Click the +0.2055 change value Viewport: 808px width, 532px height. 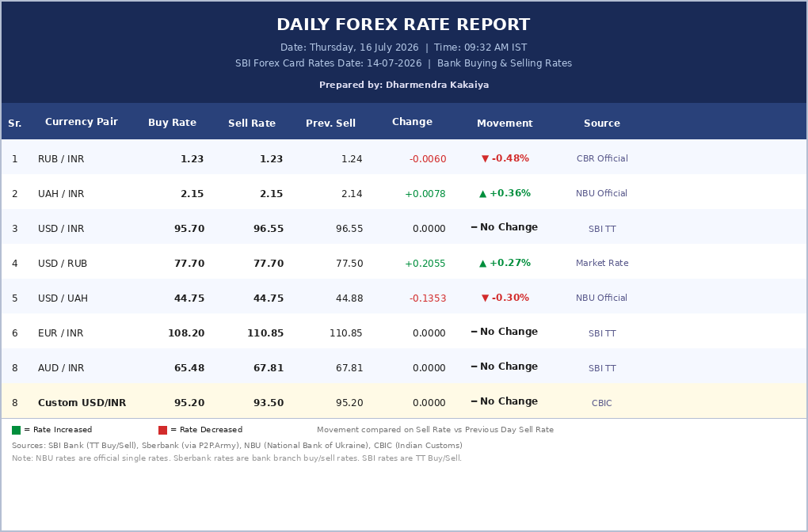click(425, 264)
